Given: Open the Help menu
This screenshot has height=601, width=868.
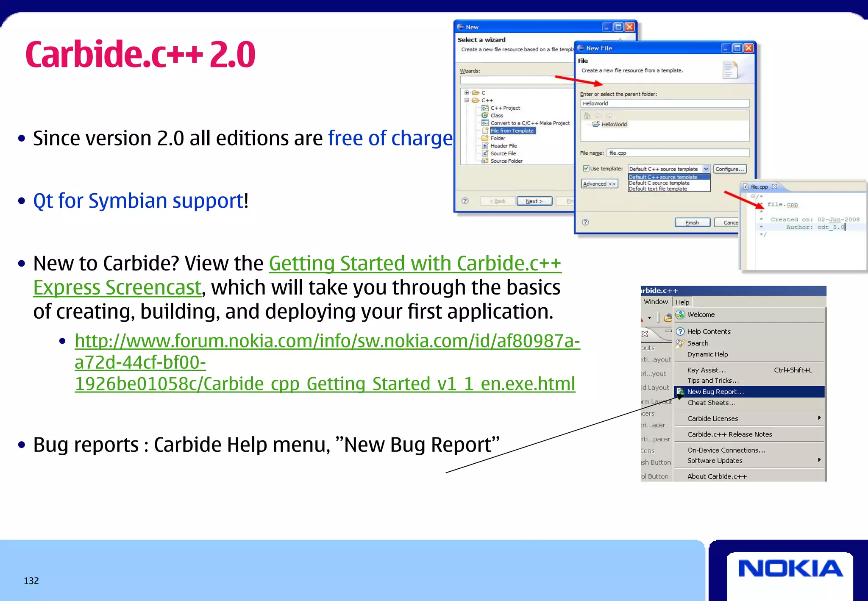Looking at the screenshot, I should pos(682,302).
